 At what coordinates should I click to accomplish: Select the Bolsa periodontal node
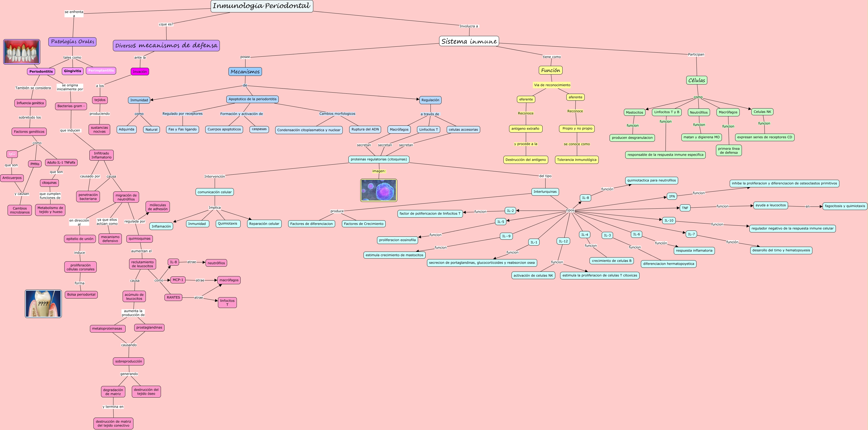tap(81, 295)
